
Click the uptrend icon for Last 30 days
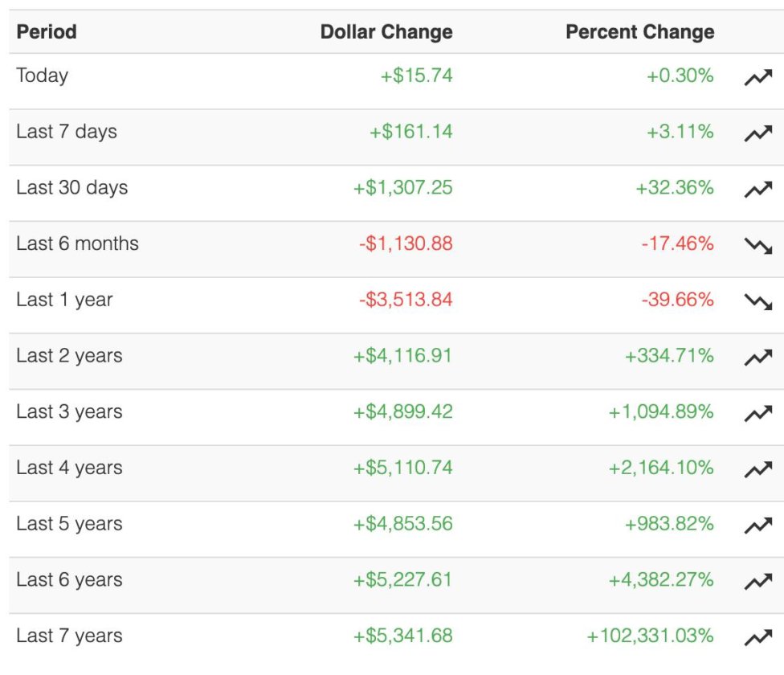[x=757, y=190]
